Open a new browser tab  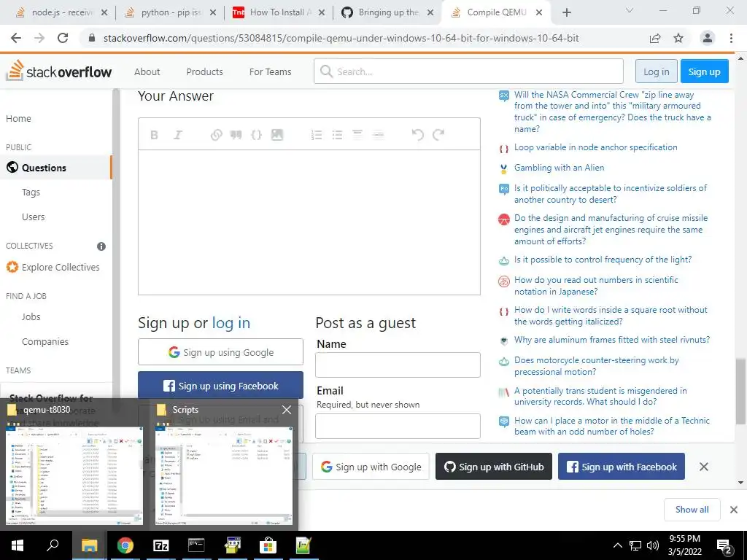click(x=566, y=12)
